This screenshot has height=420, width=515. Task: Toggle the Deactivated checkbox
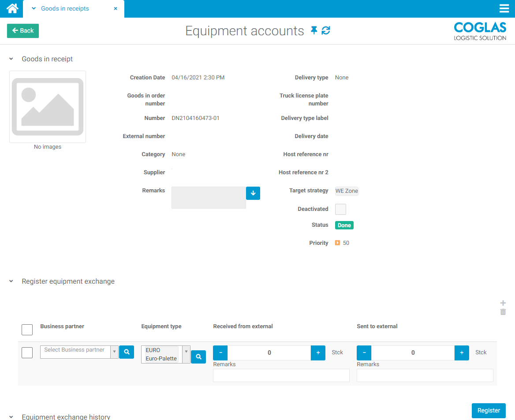(340, 209)
